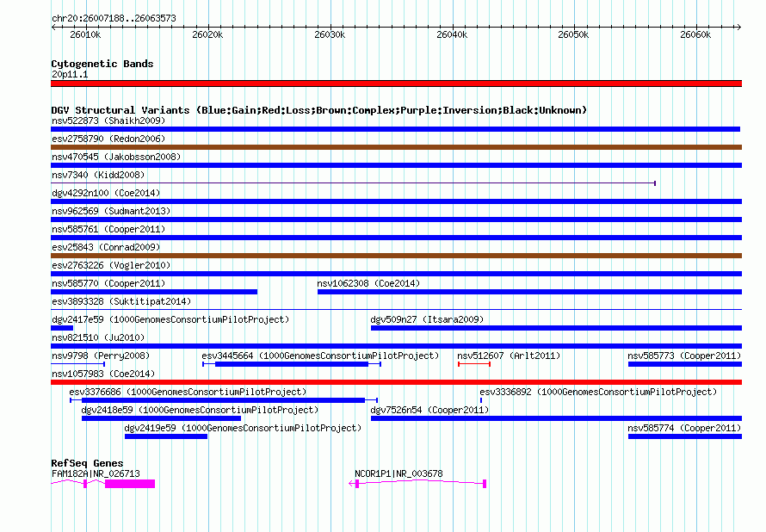The width and height of the screenshot is (766, 532).
Task: Click the RefSeq Genes track title
Action: point(87,462)
